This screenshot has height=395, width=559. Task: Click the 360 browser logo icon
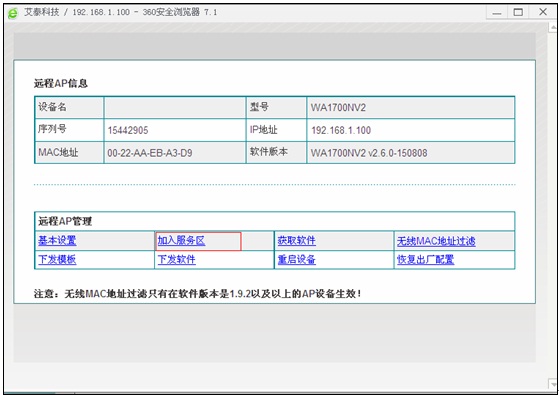tap(13, 13)
